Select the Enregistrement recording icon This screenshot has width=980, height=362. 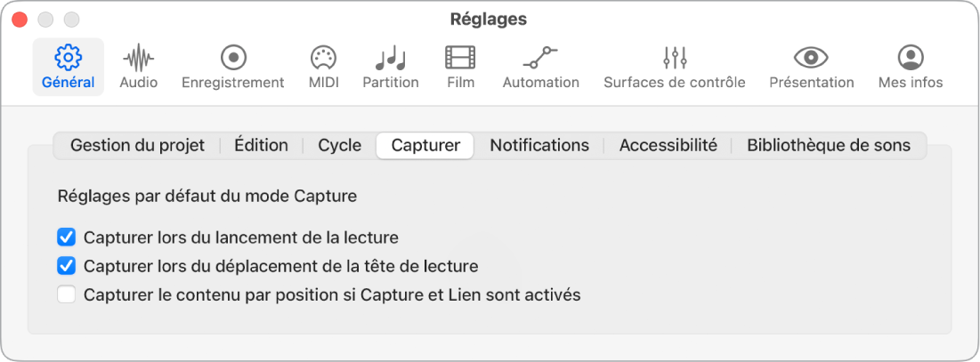click(233, 59)
